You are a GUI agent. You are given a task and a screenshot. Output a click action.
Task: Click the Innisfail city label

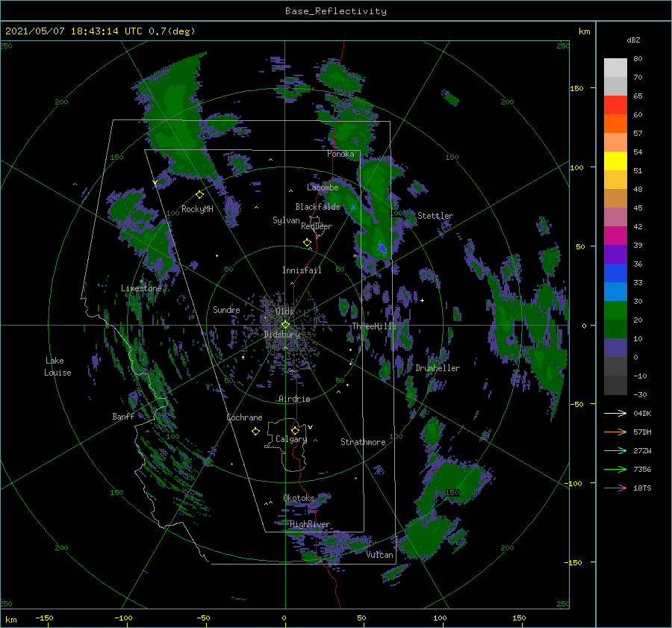302,270
